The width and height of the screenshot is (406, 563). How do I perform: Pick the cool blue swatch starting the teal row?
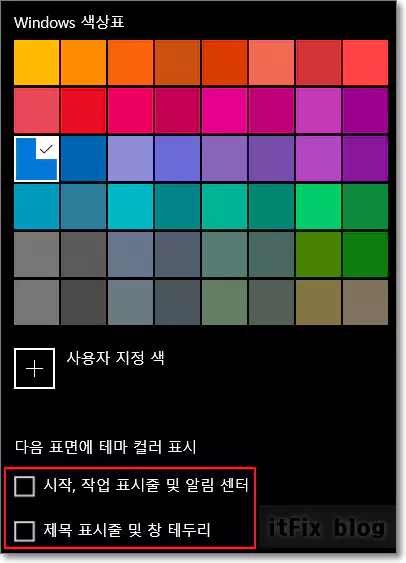pos(37,206)
